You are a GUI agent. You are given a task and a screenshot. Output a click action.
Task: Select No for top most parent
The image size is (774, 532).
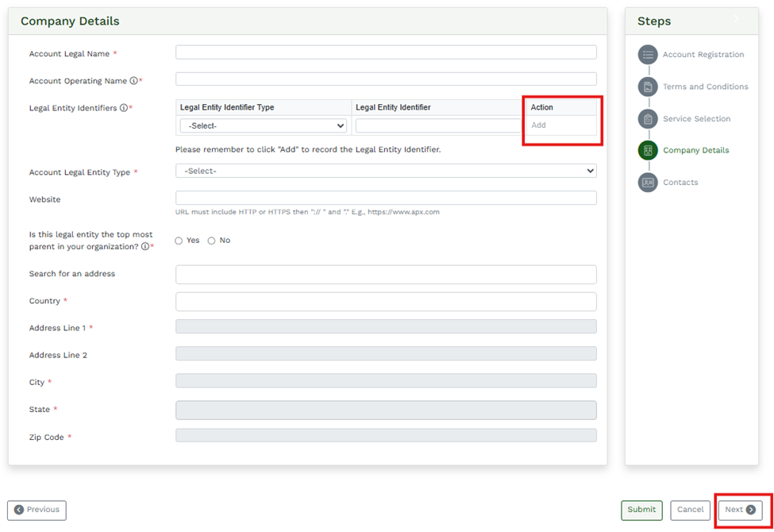[x=211, y=241]
